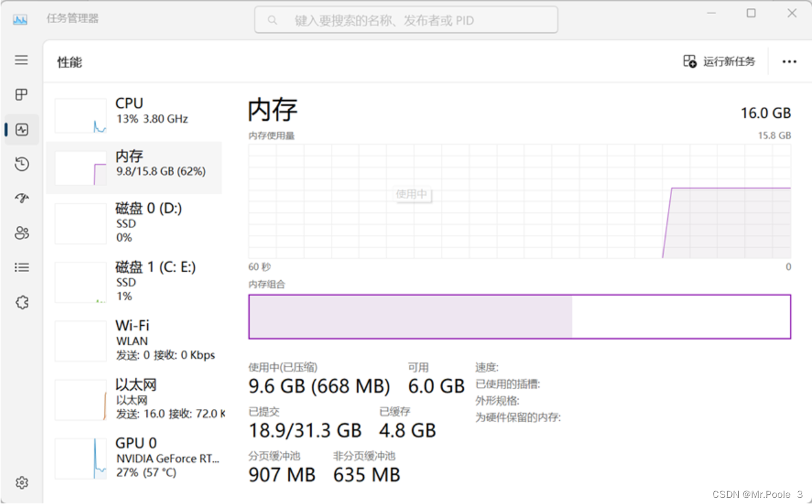Click the 性能 page heading

[70, 62]
